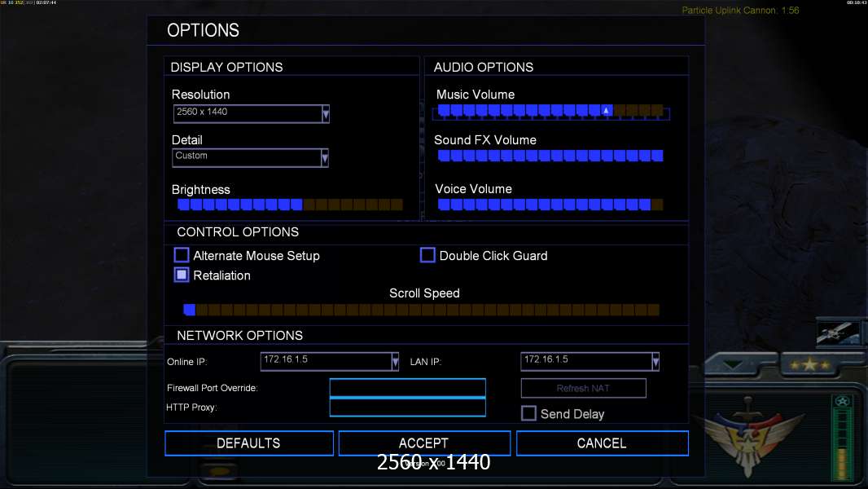The height and width of the screenshot is (489, 868).
Task: Click the three stars rank icon
Action: [x=810, y=365]
